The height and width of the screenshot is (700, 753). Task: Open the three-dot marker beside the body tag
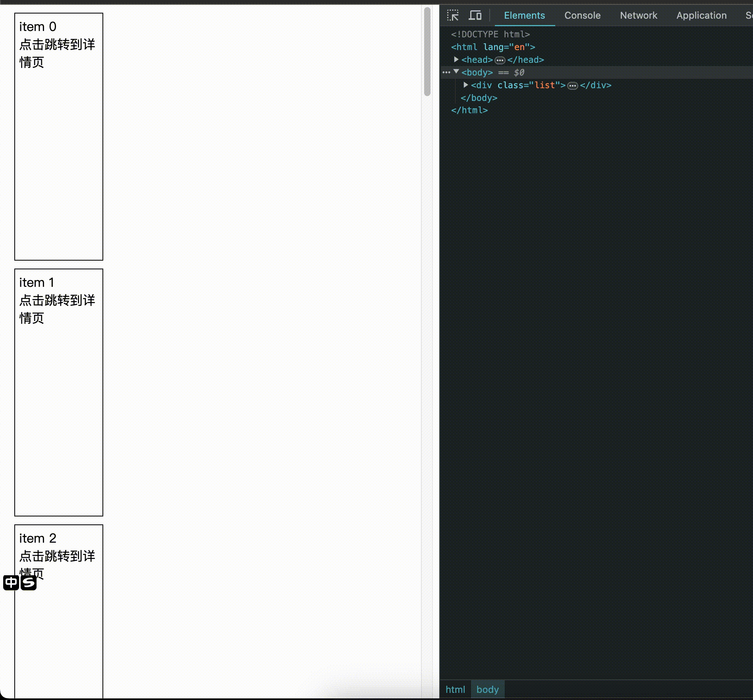447,72
